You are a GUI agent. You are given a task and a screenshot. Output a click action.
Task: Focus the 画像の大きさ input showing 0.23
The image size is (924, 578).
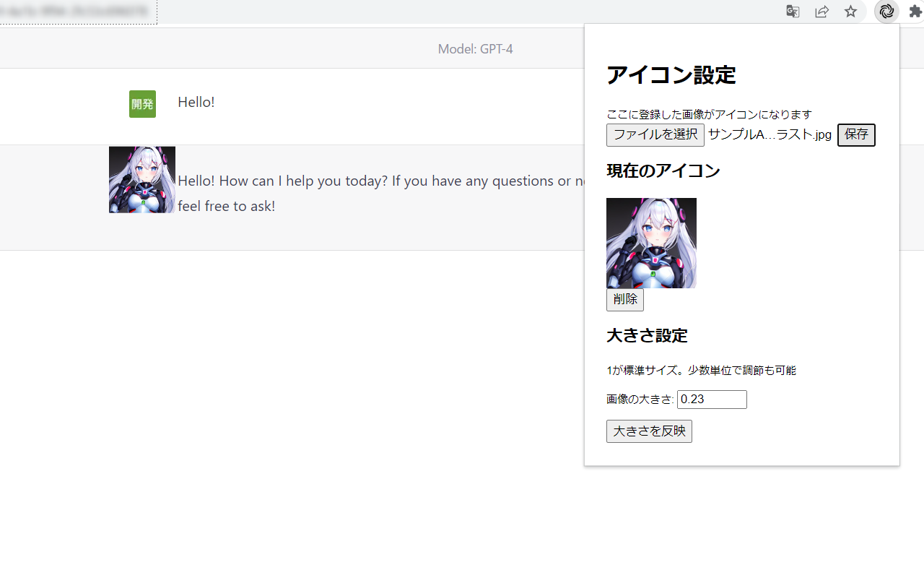coord(712,400)
